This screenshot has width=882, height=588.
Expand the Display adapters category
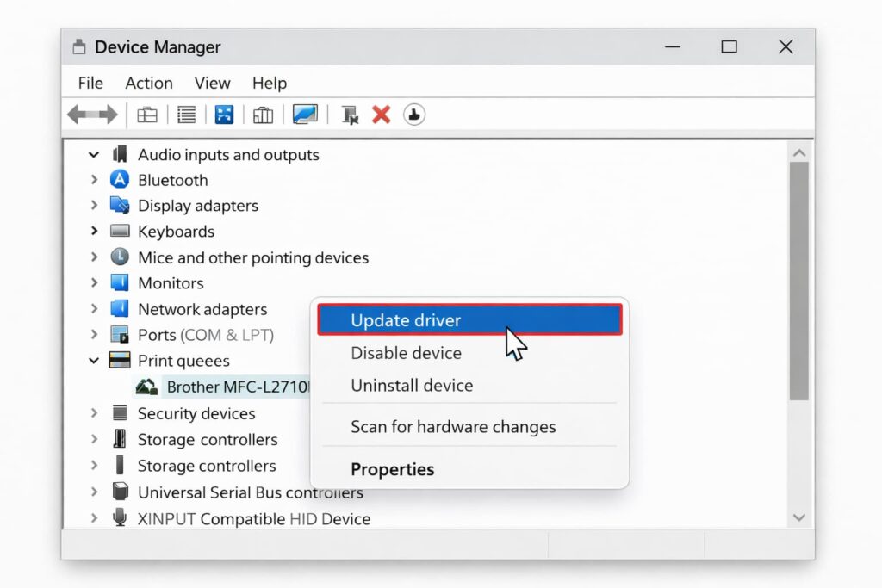[94, 206]
